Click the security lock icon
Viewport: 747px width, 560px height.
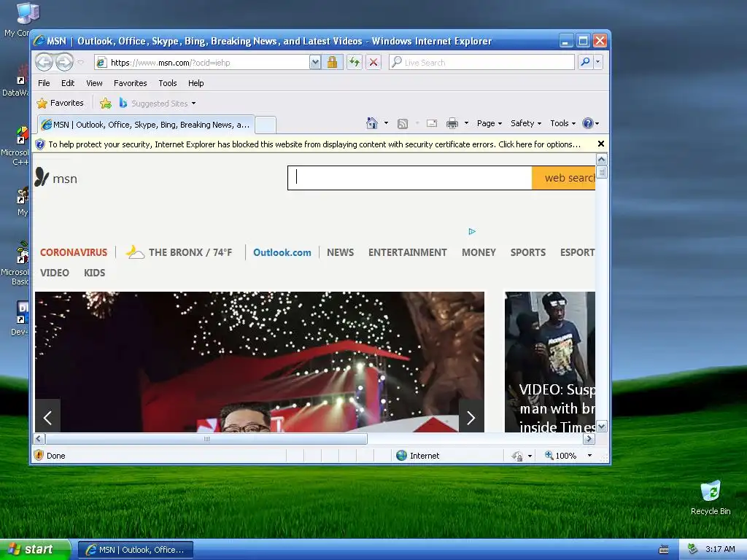point(332,62)
